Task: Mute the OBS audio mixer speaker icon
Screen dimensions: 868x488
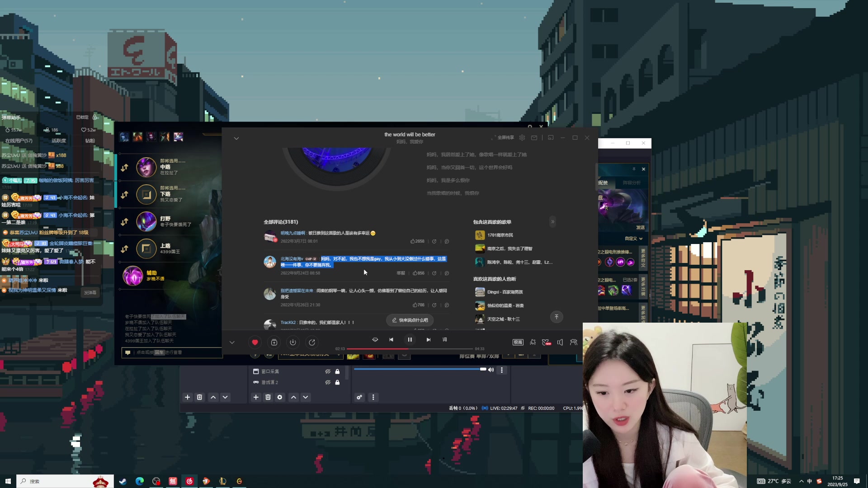Action: [x=491, y=370]
